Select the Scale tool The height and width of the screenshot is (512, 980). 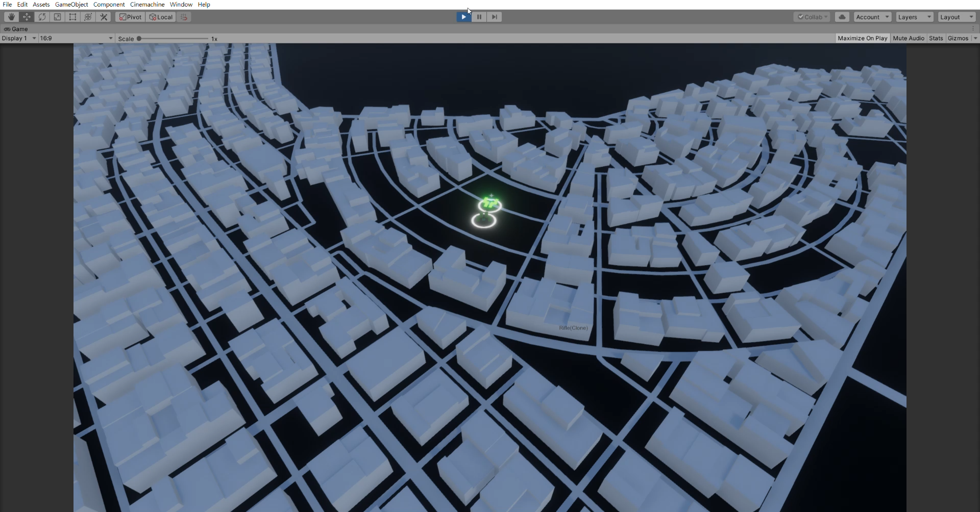(57, 17)
